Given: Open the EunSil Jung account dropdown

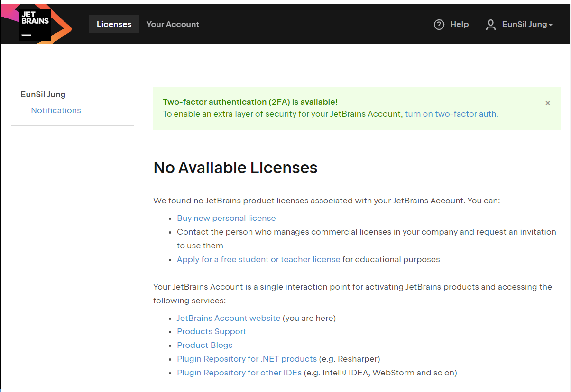Looking at the screenshot, I should (x=527, y=25).
